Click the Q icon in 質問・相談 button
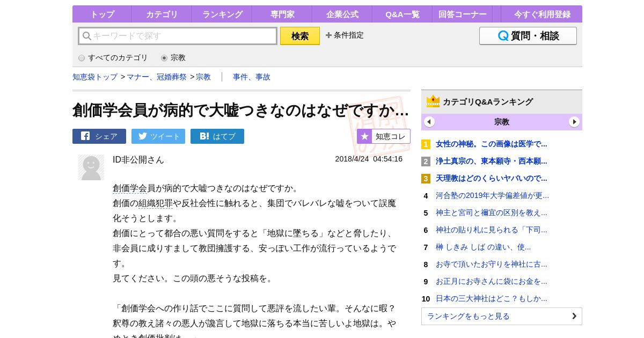Image resolution: width=644 pixels, height=338 pixels. point(503,36)
